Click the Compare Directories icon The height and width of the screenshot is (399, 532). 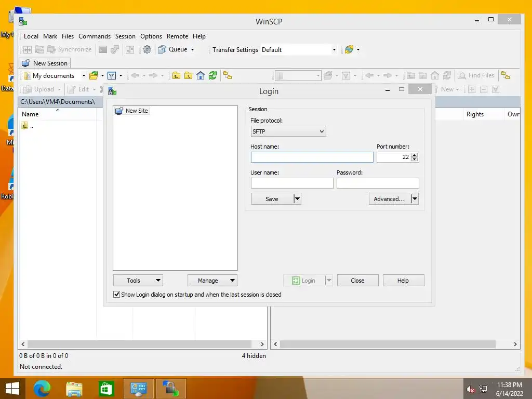pyautogui.click(x=28, y=49)
